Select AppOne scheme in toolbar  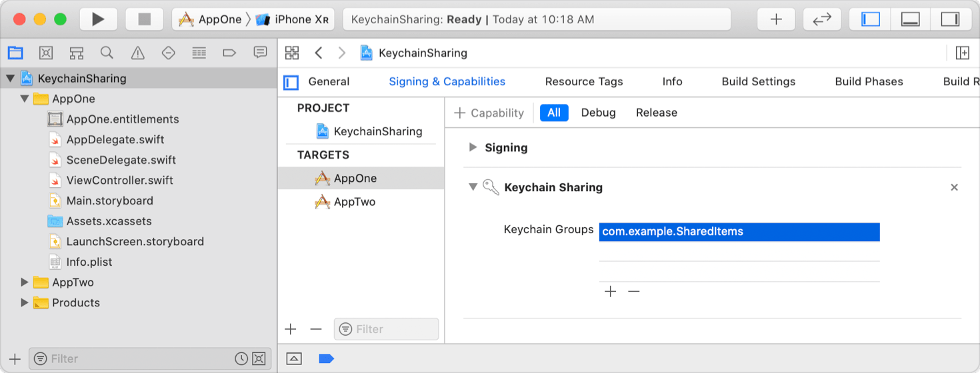click(x=210, y=19)
